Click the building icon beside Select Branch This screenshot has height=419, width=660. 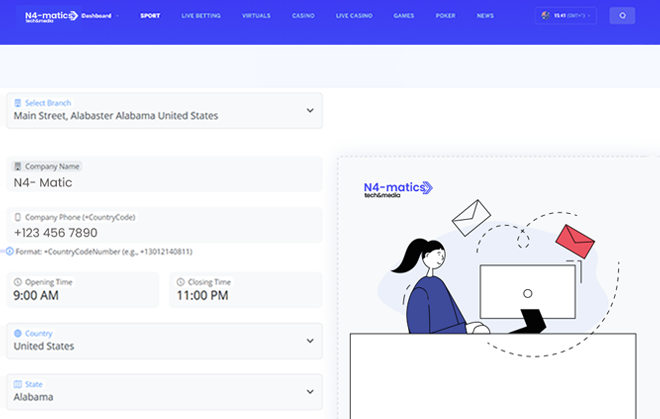coord(17,103)
